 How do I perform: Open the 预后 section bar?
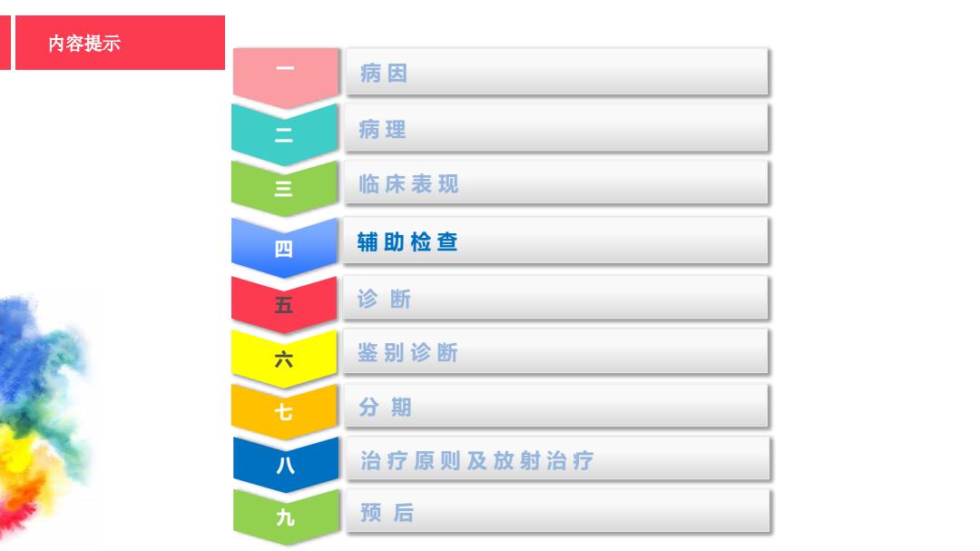point(558,512)
